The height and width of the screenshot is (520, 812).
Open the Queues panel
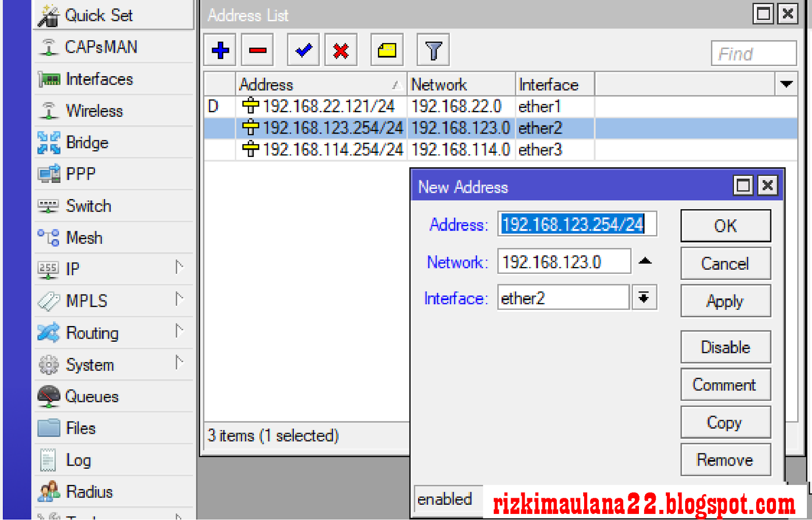tap(92, 397)
